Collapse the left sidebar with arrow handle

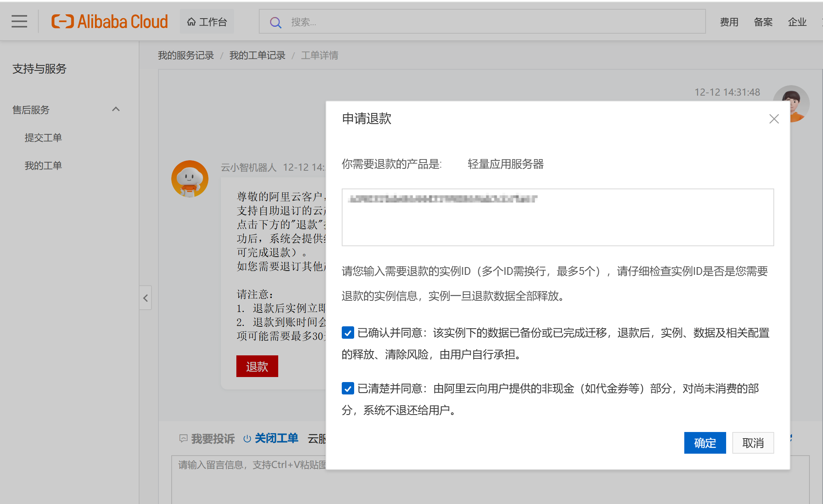click(x=145, y=298)
